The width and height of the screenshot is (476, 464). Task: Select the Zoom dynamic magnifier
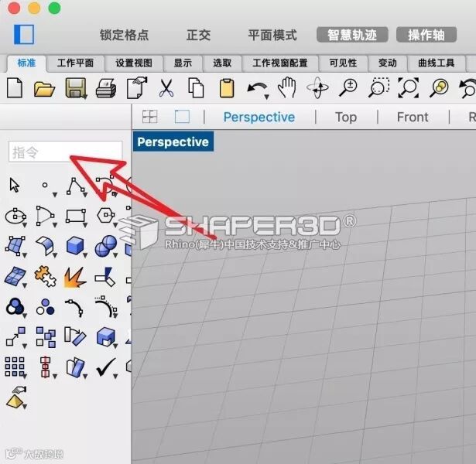tap(348, 88)
